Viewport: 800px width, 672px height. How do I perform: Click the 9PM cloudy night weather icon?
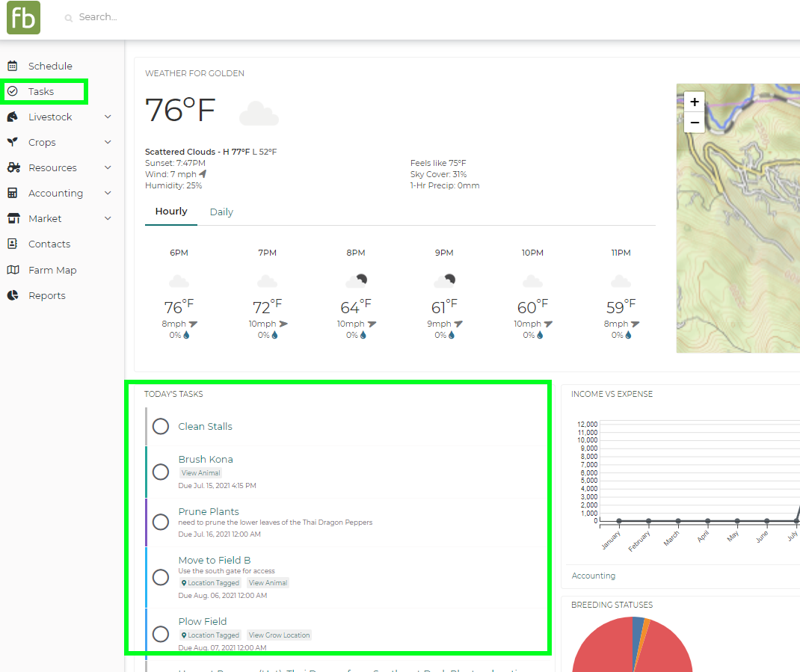(444, 280)
